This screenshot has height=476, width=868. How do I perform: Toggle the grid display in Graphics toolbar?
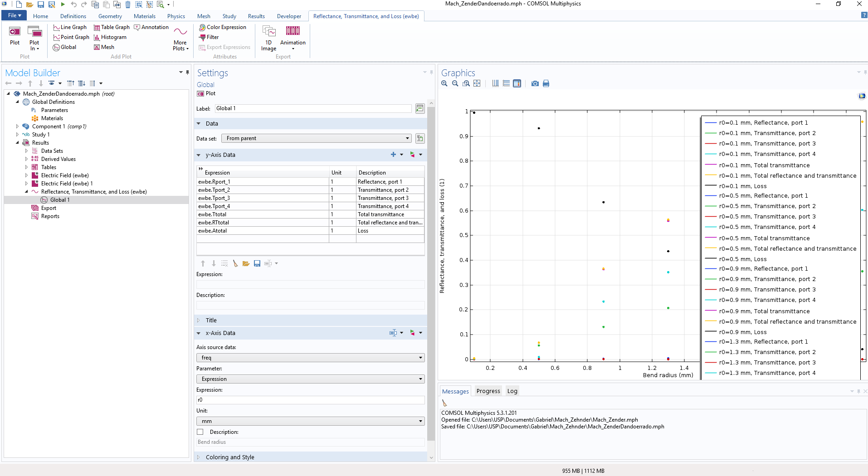tap(495, 83)
